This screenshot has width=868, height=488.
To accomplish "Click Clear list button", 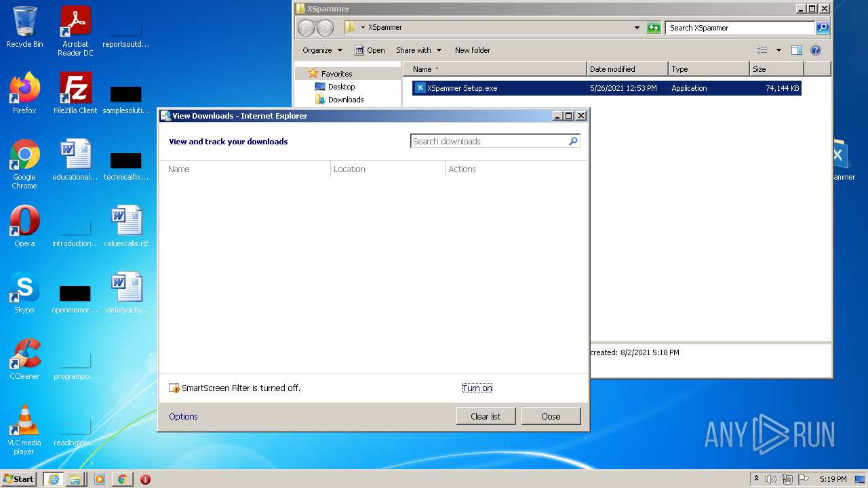I will [486, 416].
